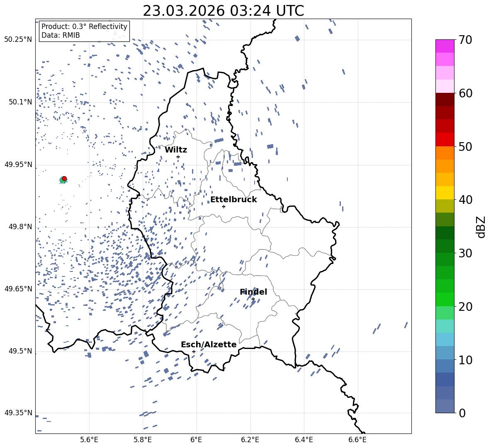Click the 49.35°N latitude tick label

[x=18, y=413]
